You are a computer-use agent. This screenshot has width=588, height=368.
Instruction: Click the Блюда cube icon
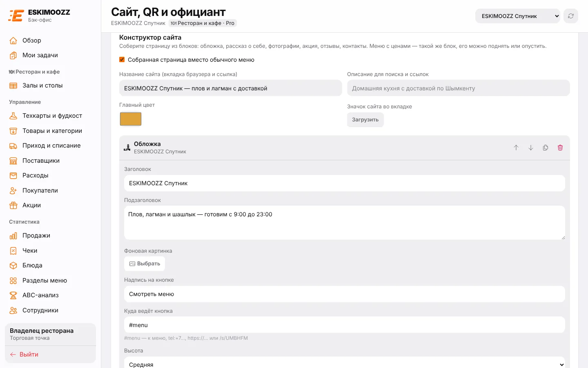(x=13, y=265)
